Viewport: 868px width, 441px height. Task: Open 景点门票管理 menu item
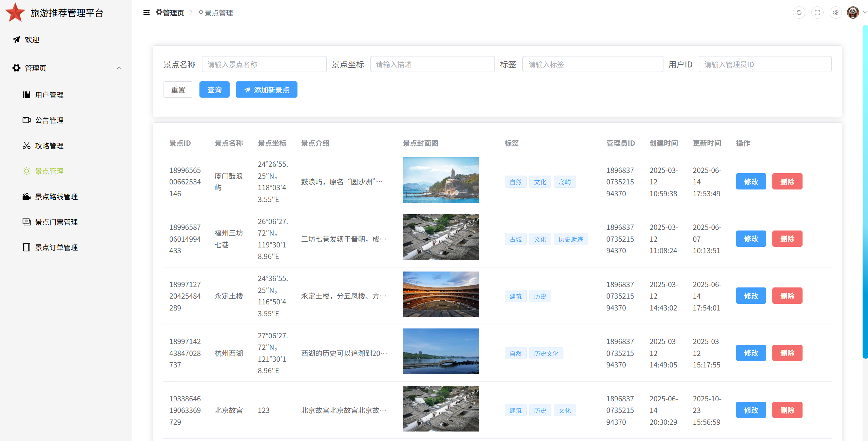pos(56,222)
